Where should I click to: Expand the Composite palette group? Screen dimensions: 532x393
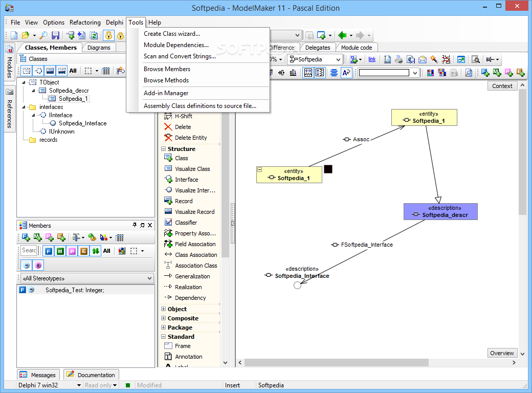164,318
